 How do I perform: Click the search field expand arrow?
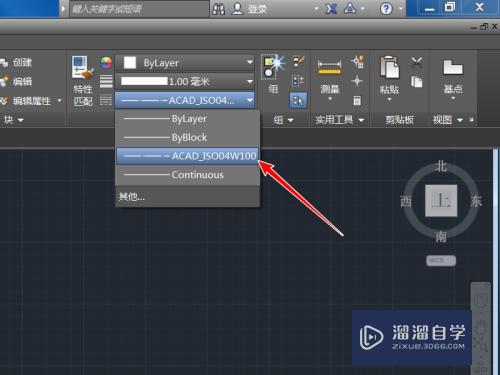(63, 9)
